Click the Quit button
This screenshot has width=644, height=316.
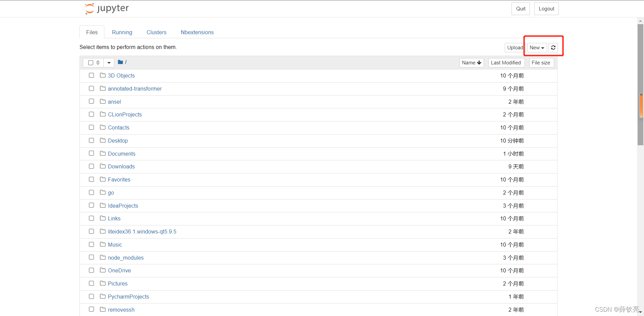click(x=521, y=9)
